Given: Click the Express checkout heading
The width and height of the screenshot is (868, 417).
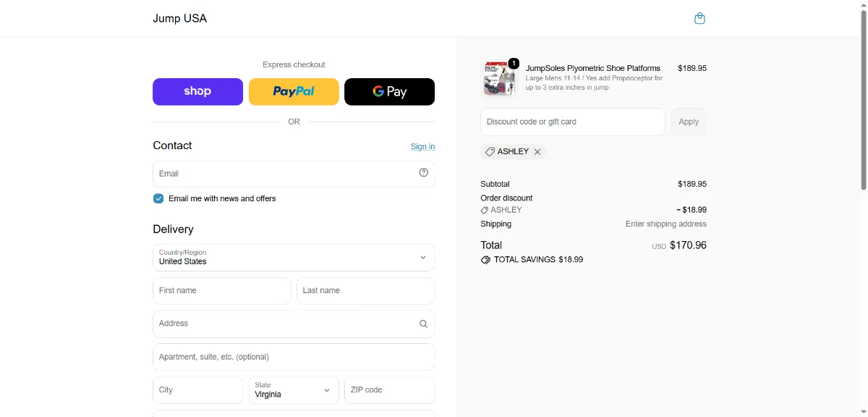Looking at the screenshot, I should pyautogui.click(x=294, y=64).
